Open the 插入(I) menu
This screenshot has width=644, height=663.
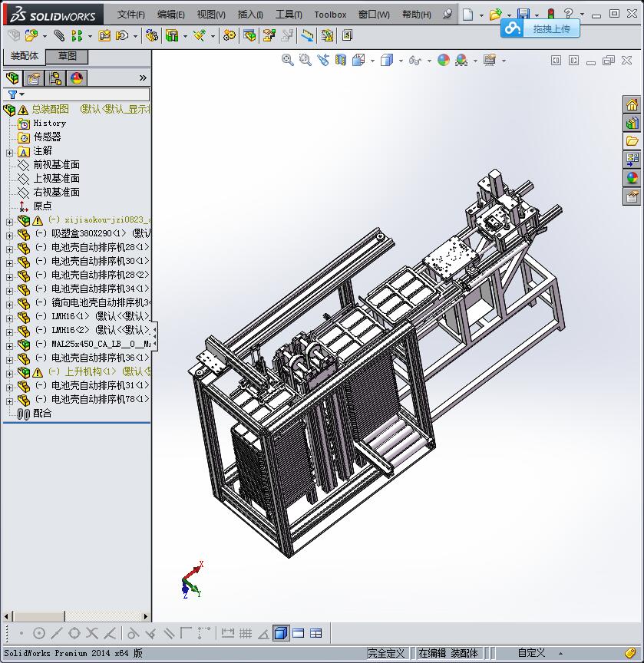click(x=250, y=14)
